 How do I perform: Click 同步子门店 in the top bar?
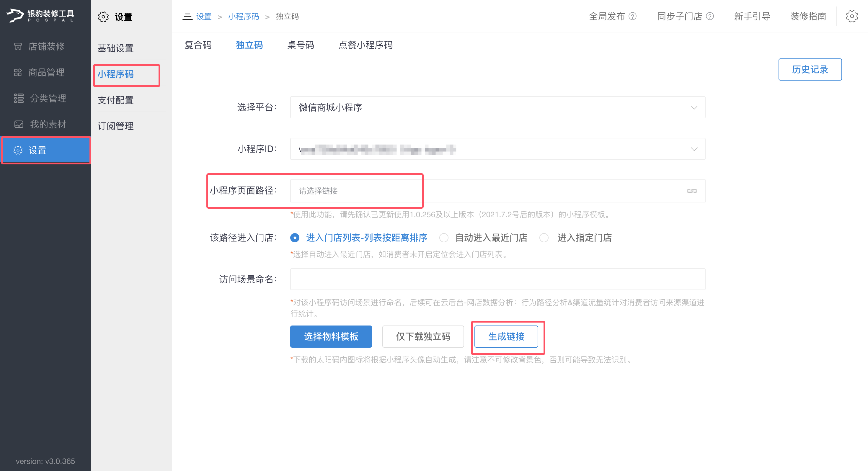(x=679, y=17)
